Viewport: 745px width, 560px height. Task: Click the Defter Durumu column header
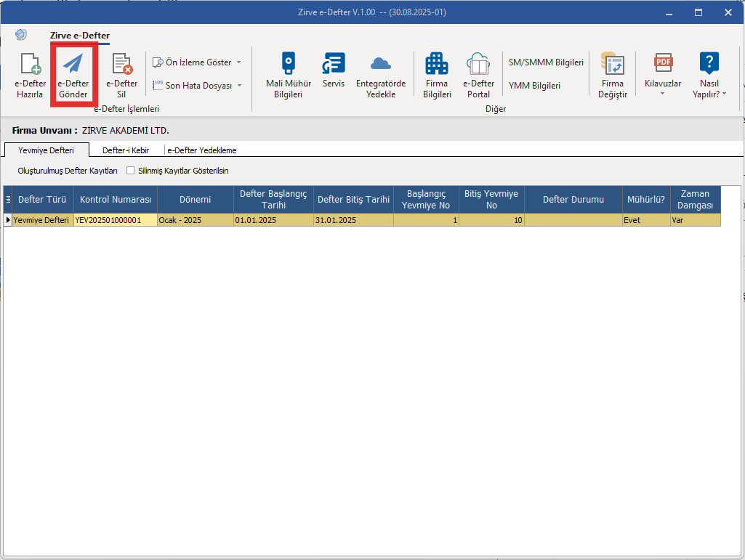(573, 200)
